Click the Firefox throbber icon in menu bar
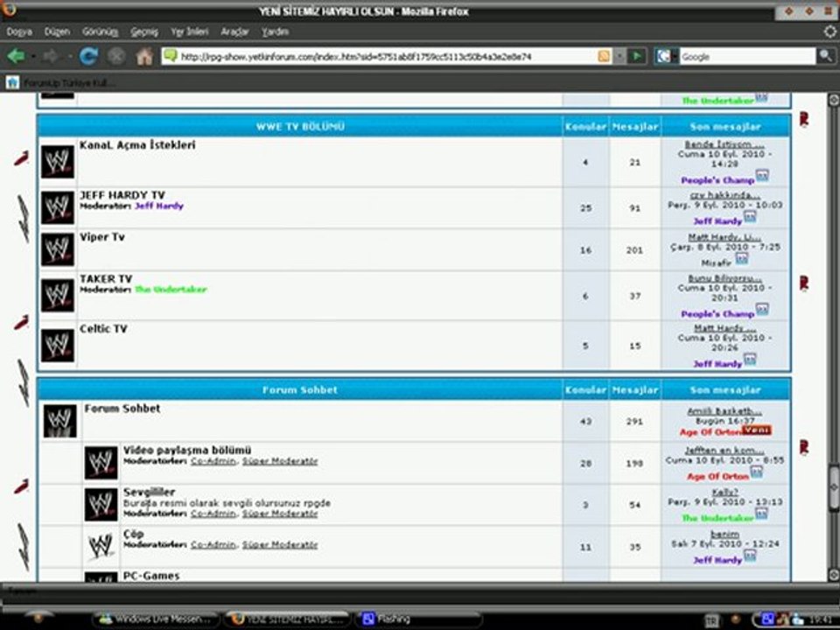 829,31
